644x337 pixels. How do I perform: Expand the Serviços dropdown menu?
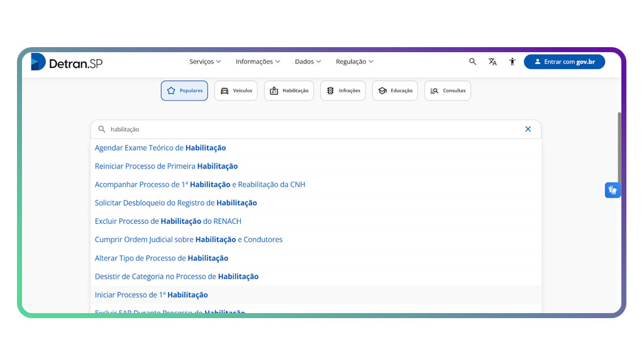pos(205,62)
